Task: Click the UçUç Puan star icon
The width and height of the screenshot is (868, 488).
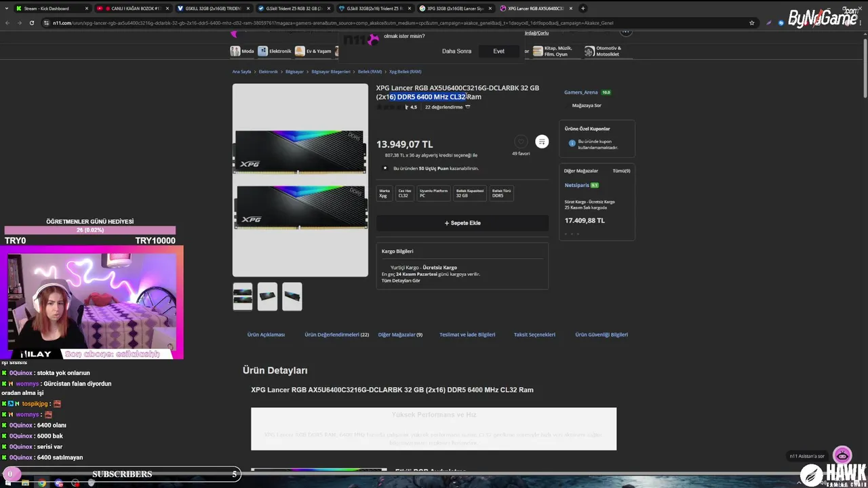Action: [x=385, y=168]
